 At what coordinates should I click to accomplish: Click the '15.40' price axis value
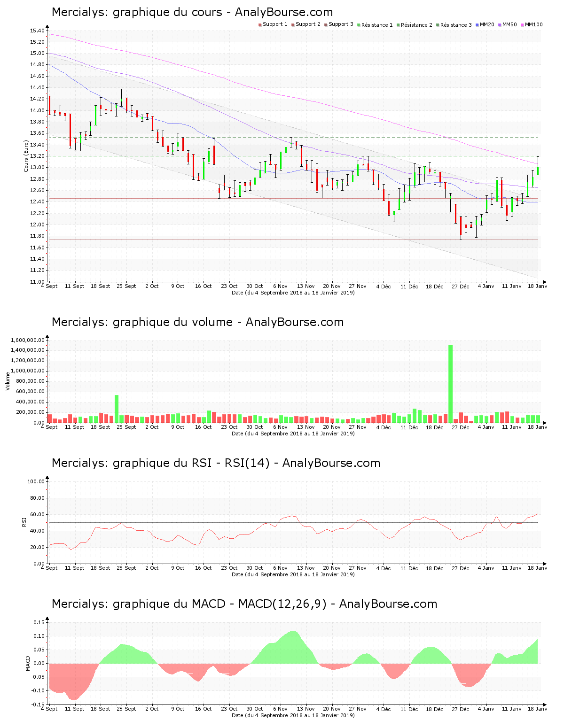[38, 31]
